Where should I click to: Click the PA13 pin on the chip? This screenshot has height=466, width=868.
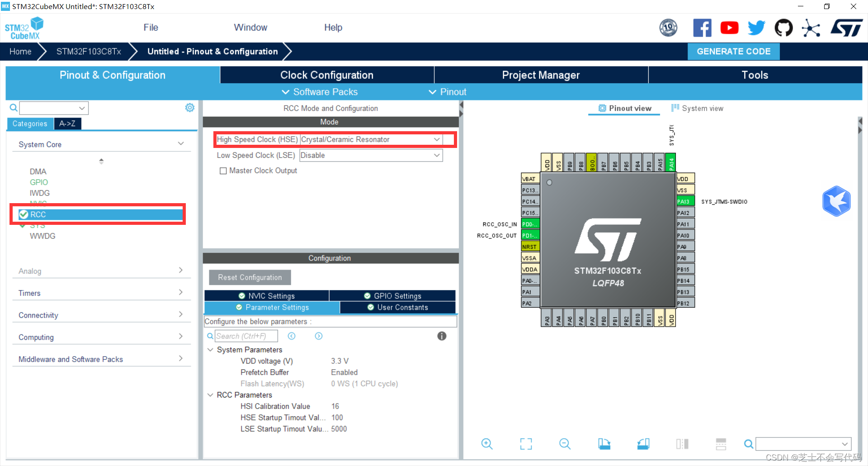(685, 201)
